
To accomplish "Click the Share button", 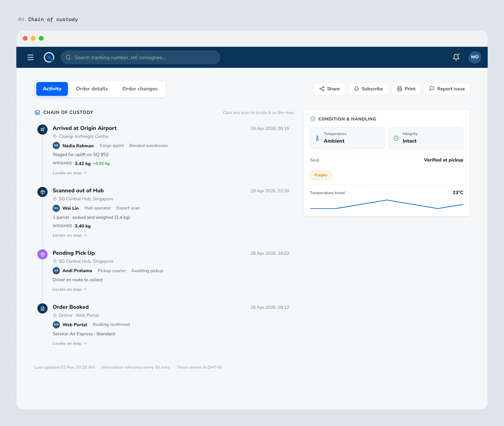I will [329, 89].
